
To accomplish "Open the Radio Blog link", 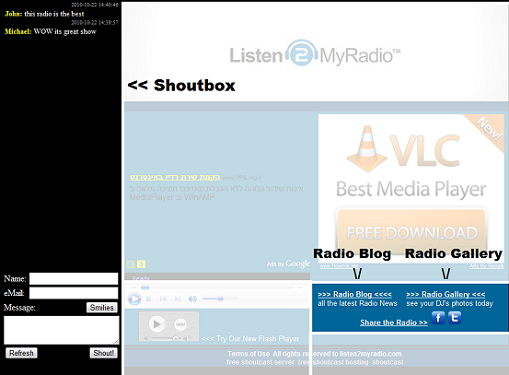I will point(355,294).
